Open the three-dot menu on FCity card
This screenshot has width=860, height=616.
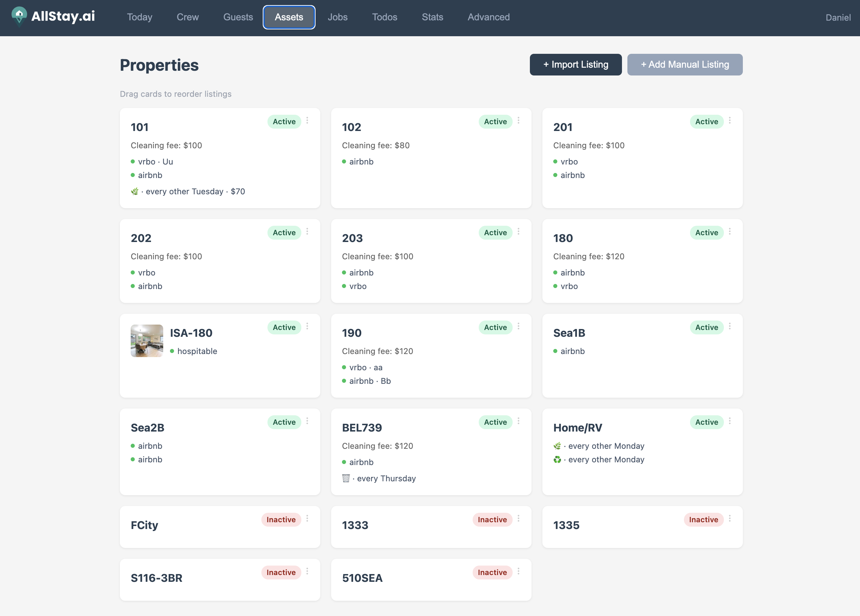307,519
